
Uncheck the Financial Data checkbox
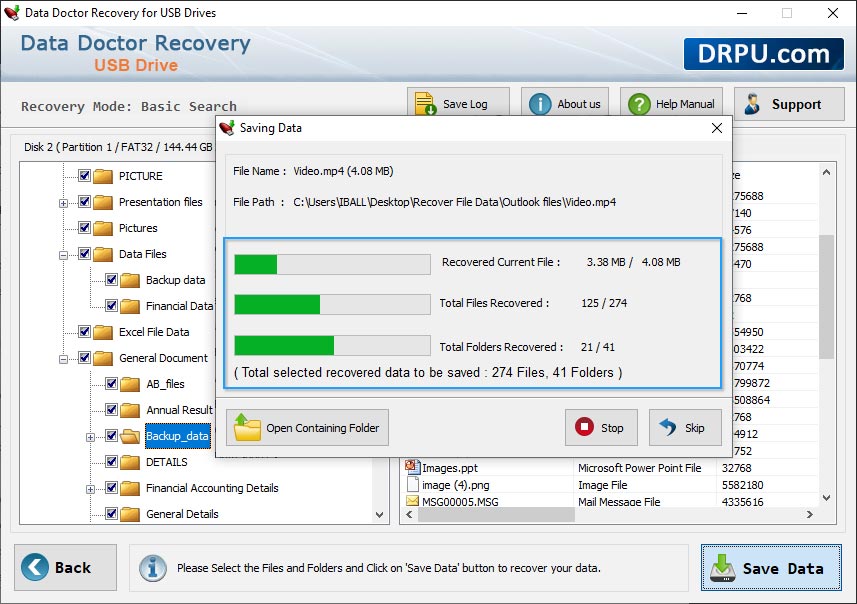(x=111, y=306)
